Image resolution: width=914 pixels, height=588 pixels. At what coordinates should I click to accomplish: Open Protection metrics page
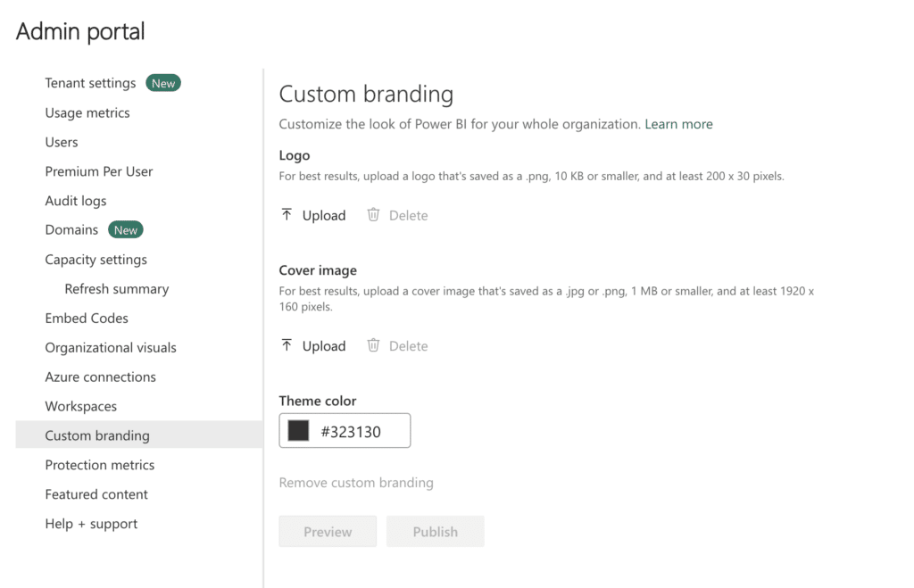tap(100, 465)
